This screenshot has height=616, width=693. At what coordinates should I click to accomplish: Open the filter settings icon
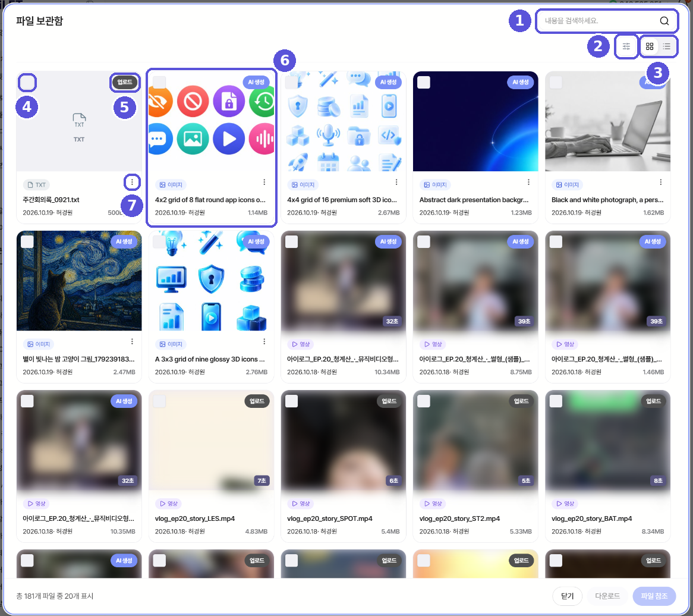pos(626,46)
